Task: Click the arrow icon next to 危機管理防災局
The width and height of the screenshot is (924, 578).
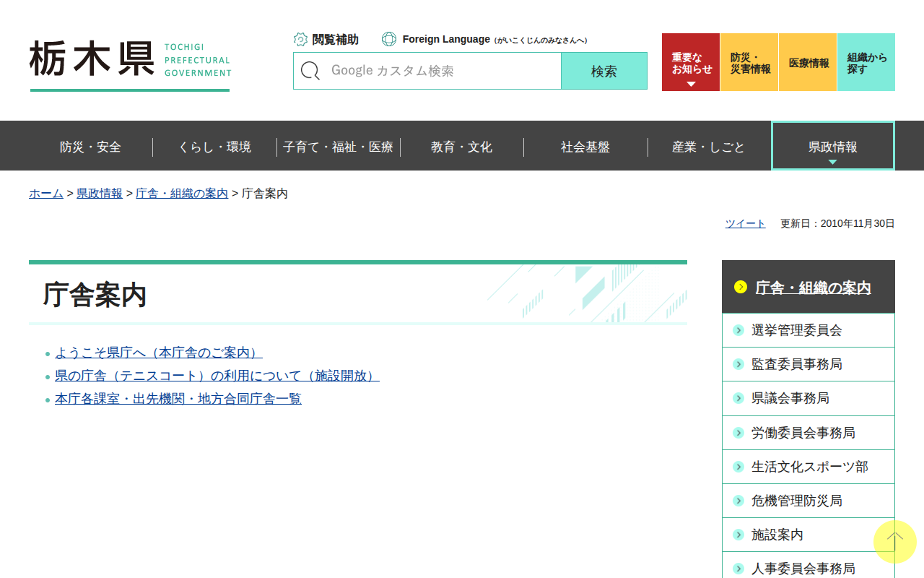Action: tap(738, 501)
